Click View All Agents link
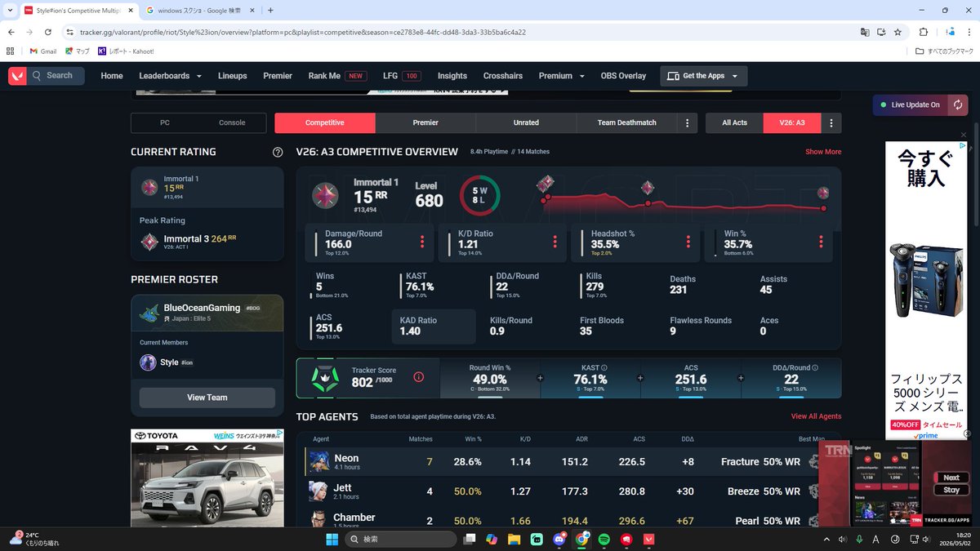980x551 pixels. pyautogui.click(x=816, y=416)
